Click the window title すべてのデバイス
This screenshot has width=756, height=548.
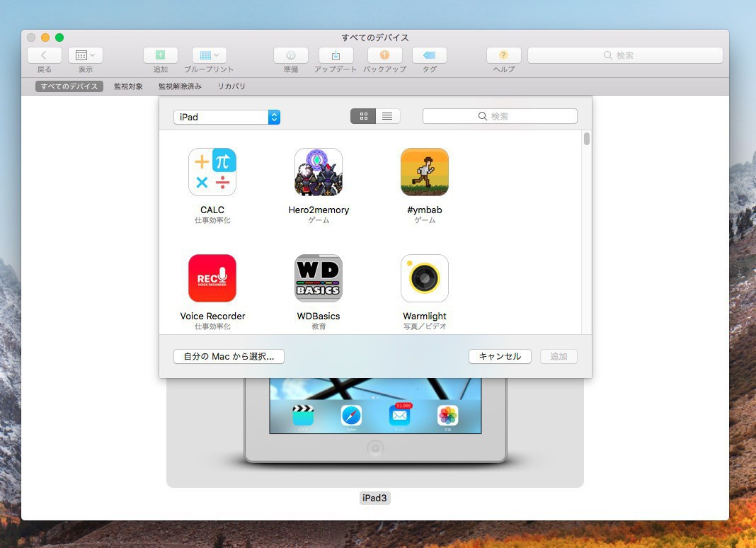375,38
